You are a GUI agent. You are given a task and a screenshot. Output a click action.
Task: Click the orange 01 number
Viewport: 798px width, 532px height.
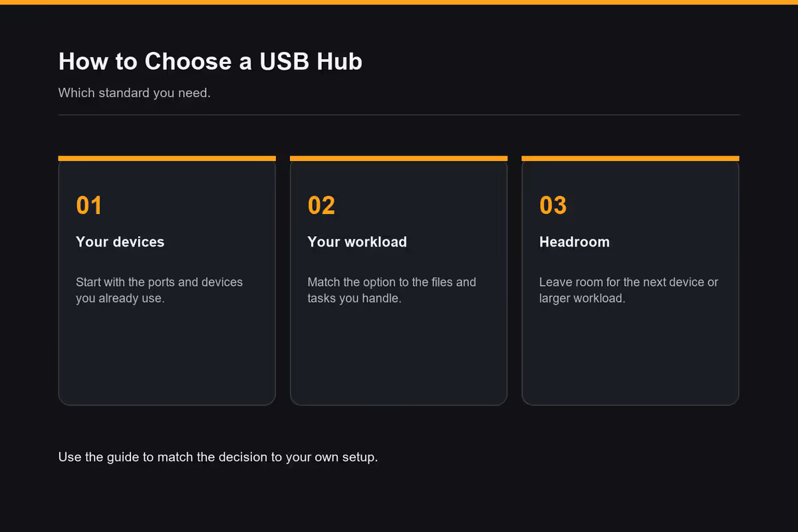click(89, 205)
